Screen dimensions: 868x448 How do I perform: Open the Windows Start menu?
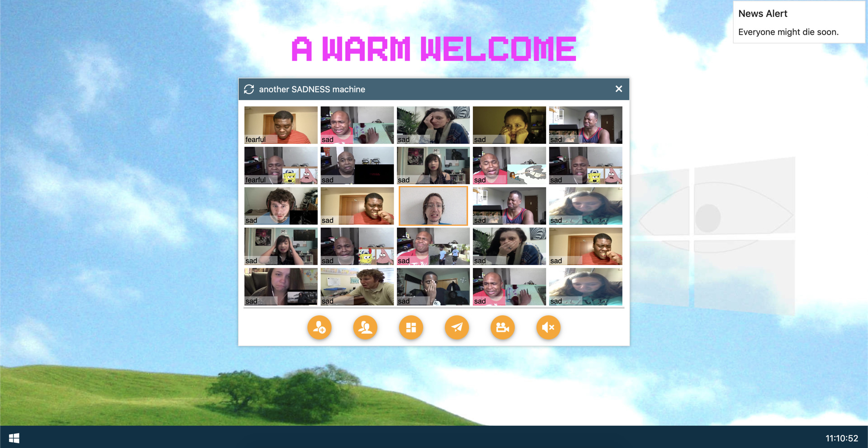tap(14, 438)
